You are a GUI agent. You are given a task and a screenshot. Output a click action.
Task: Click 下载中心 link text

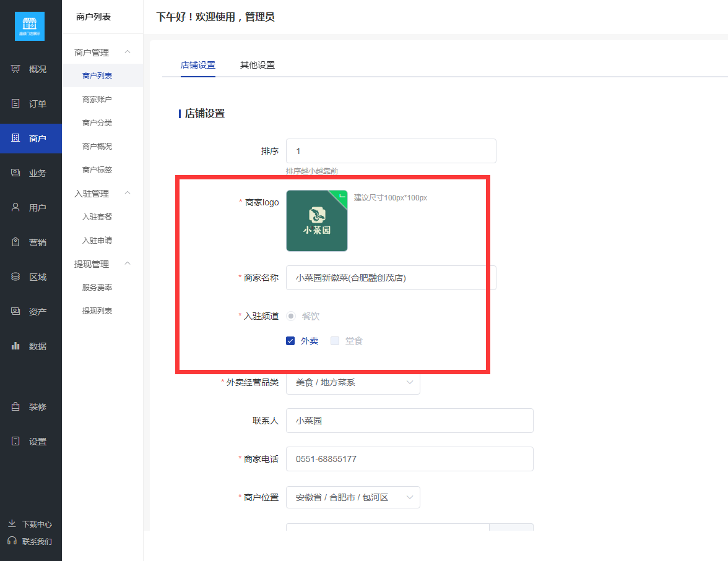point(37,524)
